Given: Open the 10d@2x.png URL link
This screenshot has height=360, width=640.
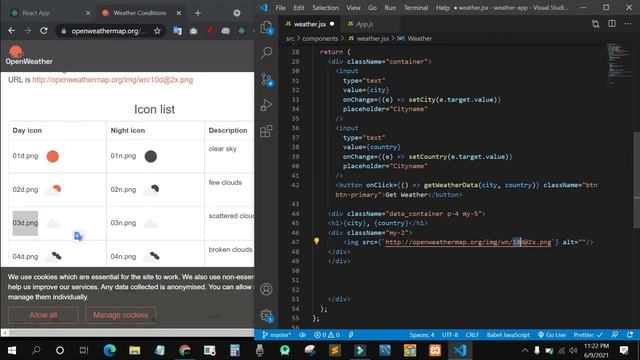Looking at the screenshot, I should 113,80.
